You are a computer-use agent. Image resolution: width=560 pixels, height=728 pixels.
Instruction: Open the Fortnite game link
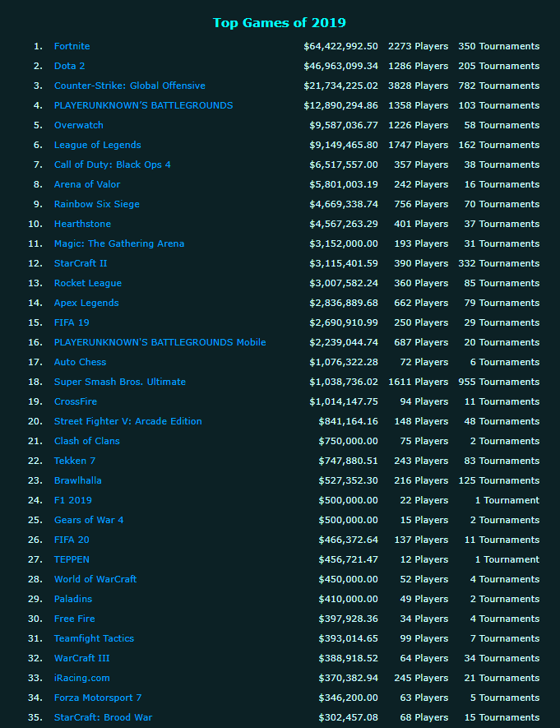tap(72, 46)
